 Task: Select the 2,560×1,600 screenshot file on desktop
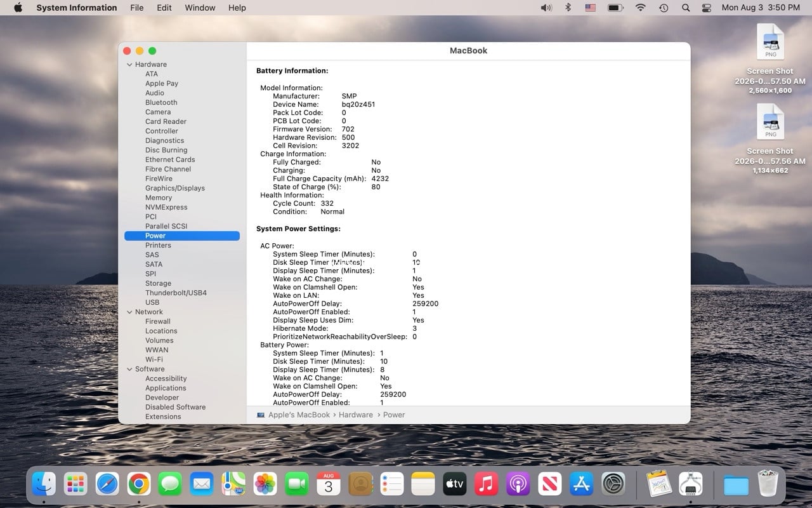tap(770, 59)
